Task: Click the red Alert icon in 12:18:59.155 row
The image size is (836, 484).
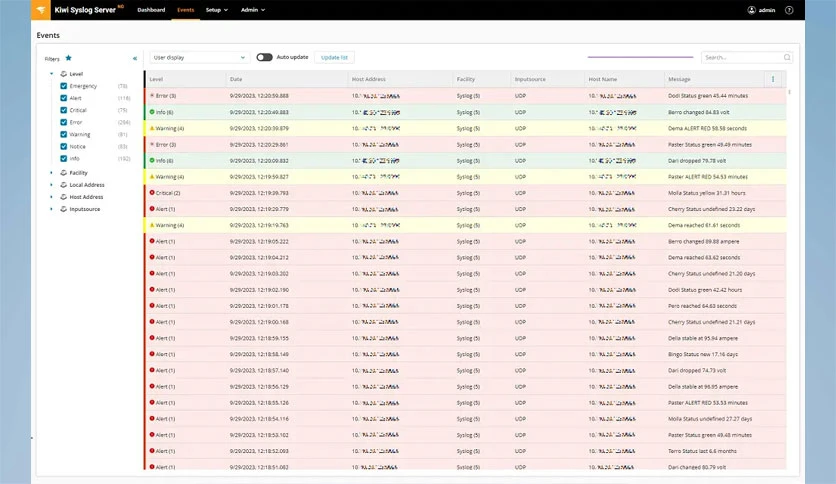Action: pos(152,337)
